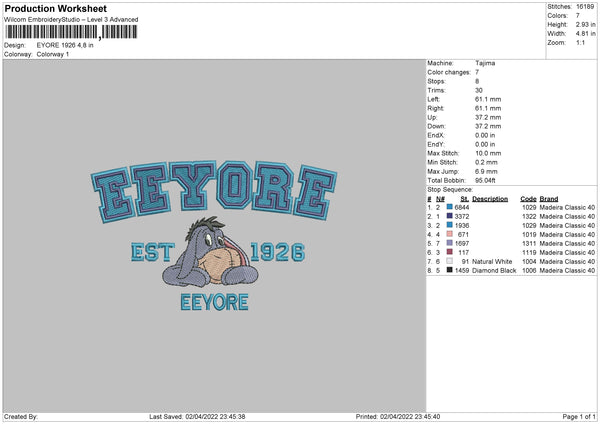Click the Zoom value 1:1
The width and height of the screenshot is (600, 424).
point(580,42)
